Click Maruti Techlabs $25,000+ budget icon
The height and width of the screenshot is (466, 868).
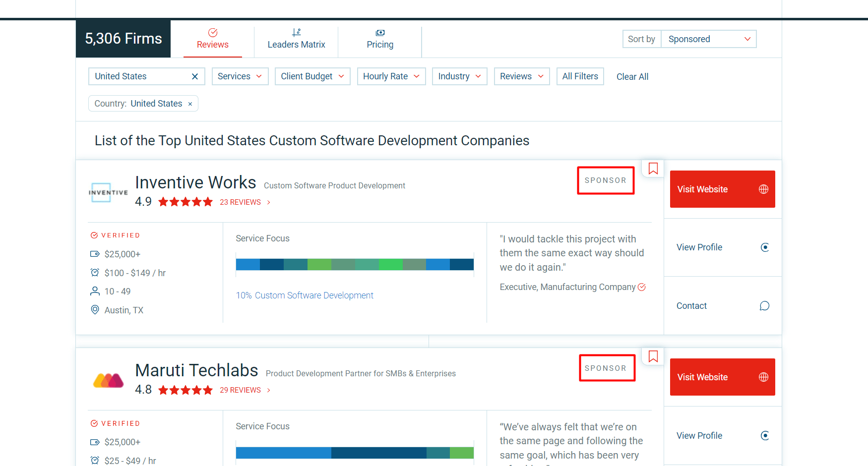(x=95, y=442)
